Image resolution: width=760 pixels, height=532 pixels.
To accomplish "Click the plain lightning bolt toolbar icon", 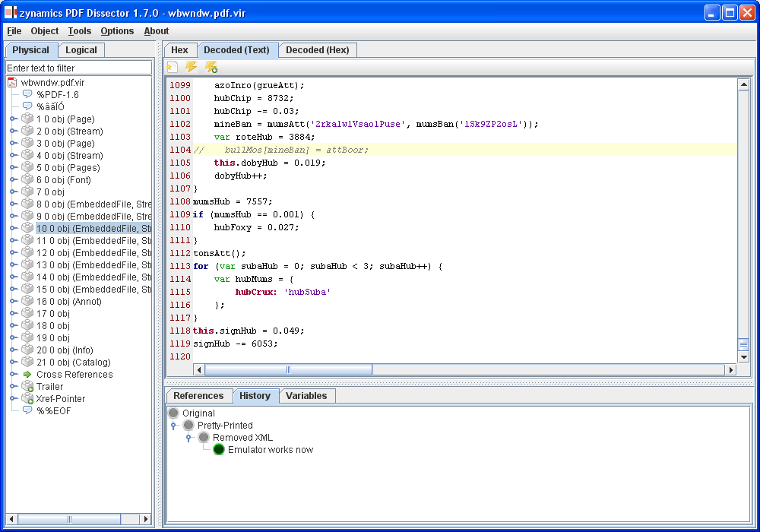I will 192,68.
